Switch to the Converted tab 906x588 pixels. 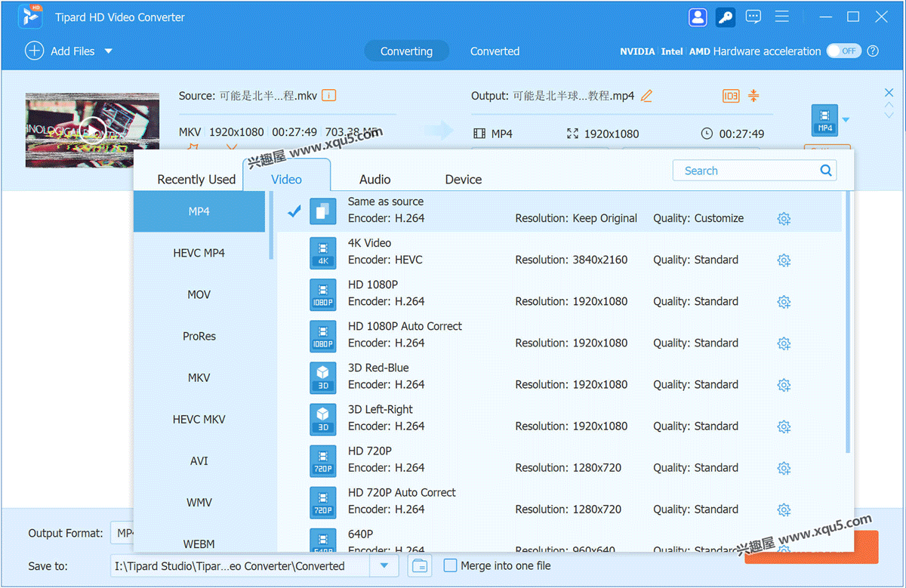(x=495, y=51)
